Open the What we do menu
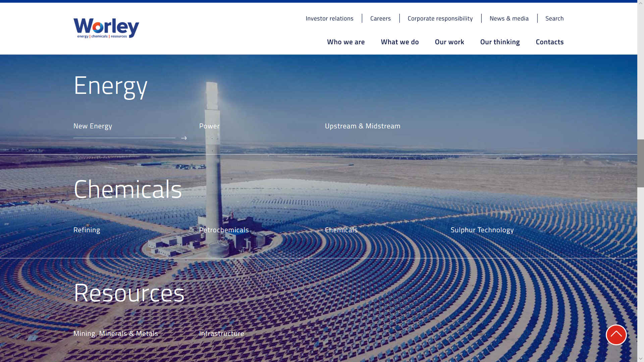The height and width of the screenshot is (362, 644). click(x=400, y=42)
